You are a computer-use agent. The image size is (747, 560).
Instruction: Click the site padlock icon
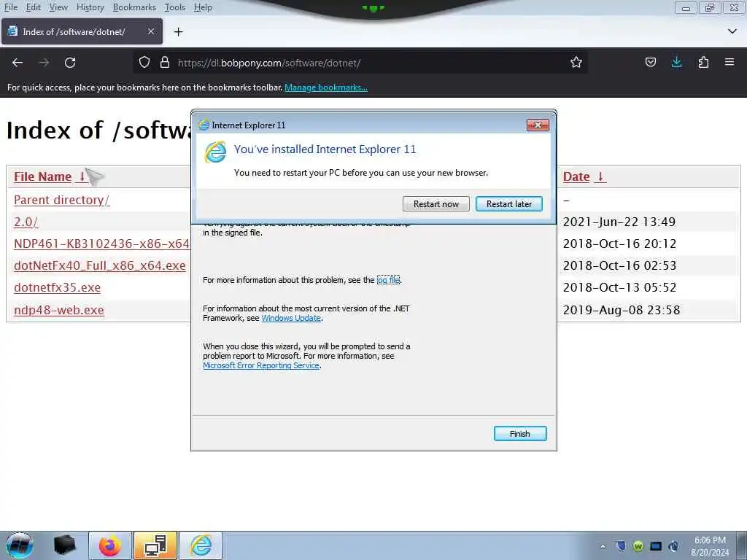(165, 63)
